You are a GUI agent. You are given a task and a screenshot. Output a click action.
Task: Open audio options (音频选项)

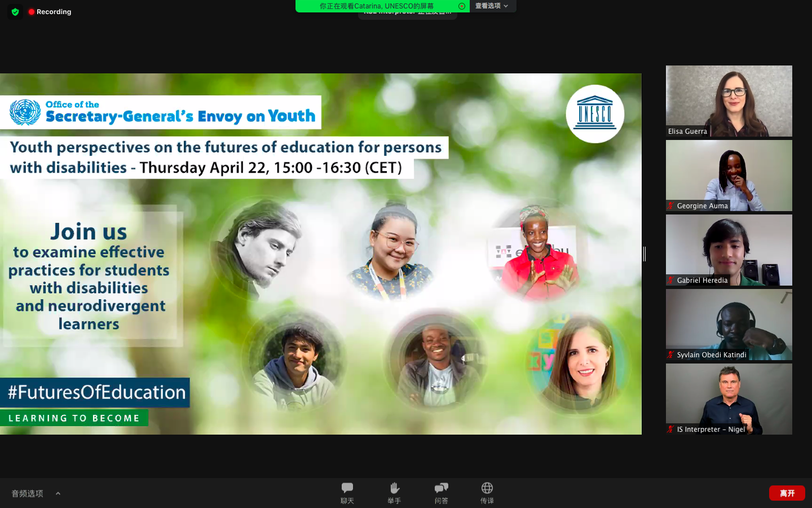point(27,493)
